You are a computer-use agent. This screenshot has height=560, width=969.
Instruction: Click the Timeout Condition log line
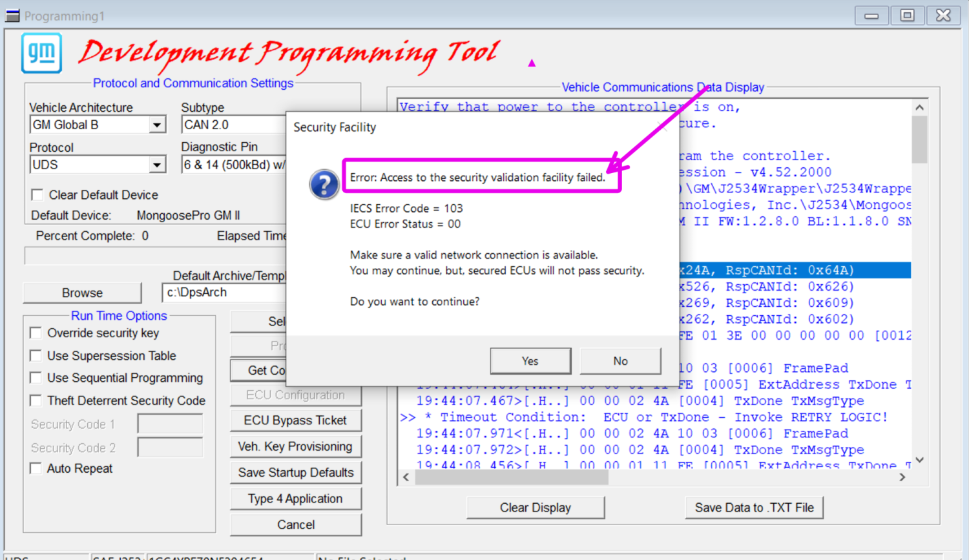(644, 417)
